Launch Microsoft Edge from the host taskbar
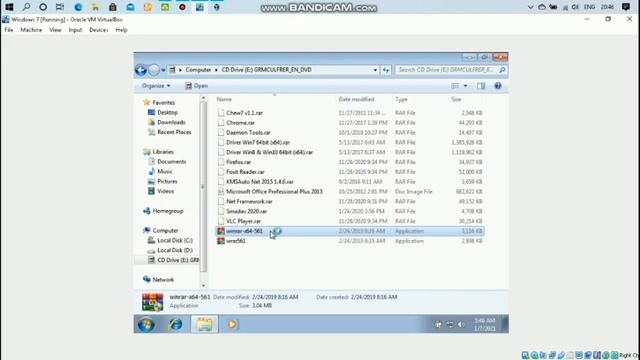Image resolution: width=640 pixels, height=360 pixels. tap(78, 7)
